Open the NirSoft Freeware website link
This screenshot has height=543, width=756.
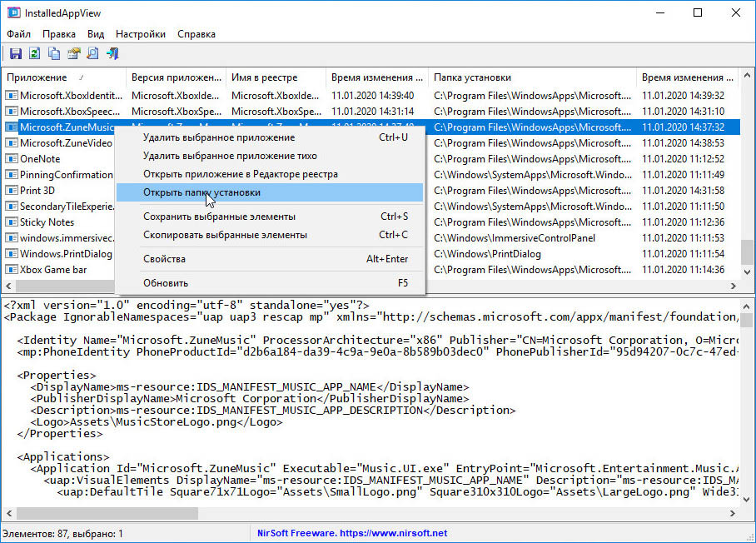[x=352, y=533]
